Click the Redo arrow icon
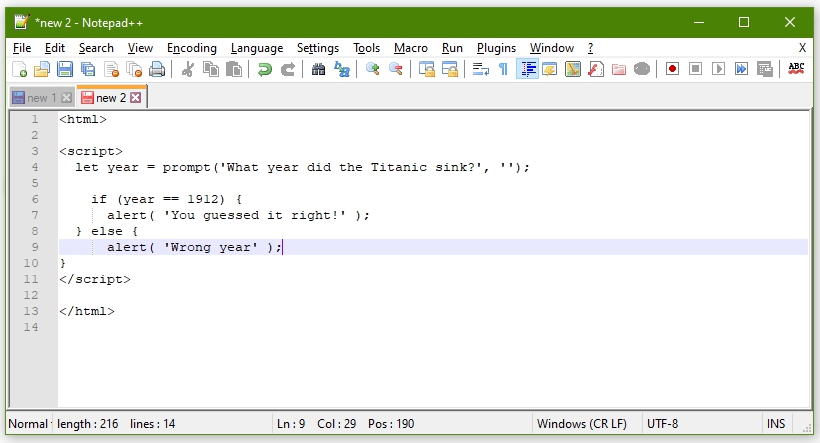Screen dimensions: 820x443 (288, 69)
